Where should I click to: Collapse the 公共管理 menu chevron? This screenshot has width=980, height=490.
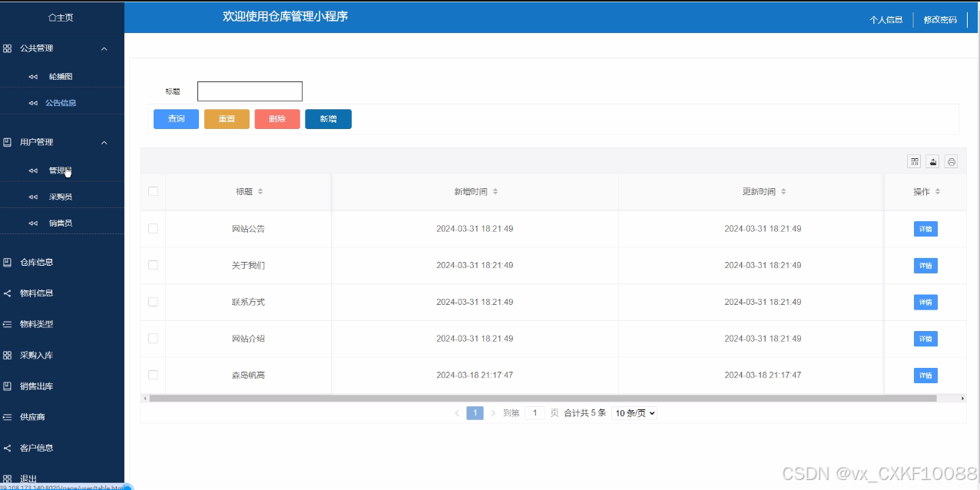point(104,48)
